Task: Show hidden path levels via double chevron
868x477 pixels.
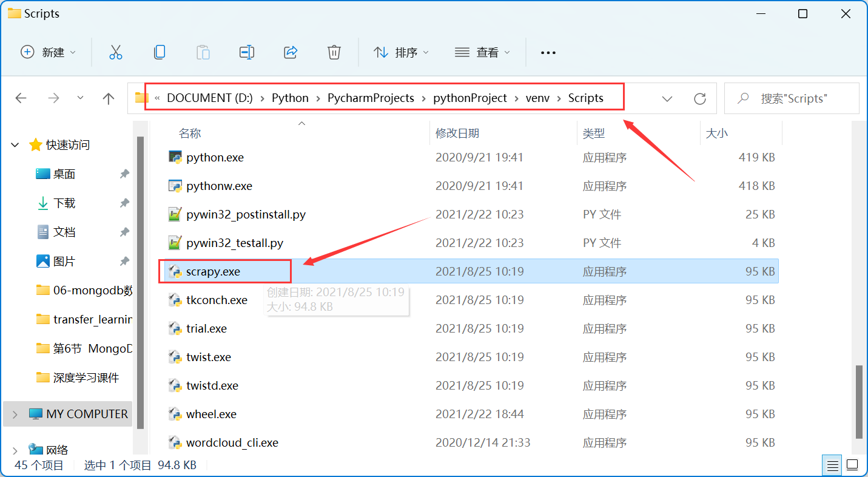Action: (157, 98)
